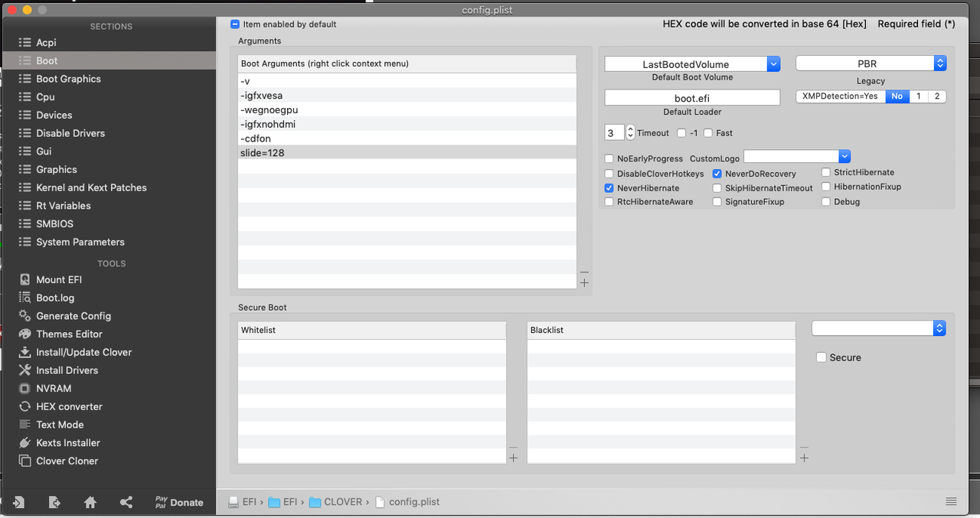Click the Timeout stepper arrows
This screenshot has height=518, width=980.
coord(631,133)
